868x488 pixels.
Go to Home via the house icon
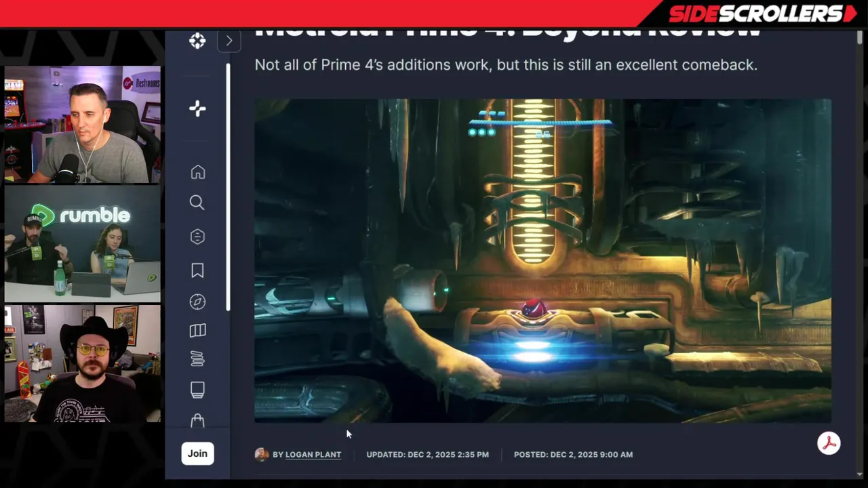tap(197, 172)
